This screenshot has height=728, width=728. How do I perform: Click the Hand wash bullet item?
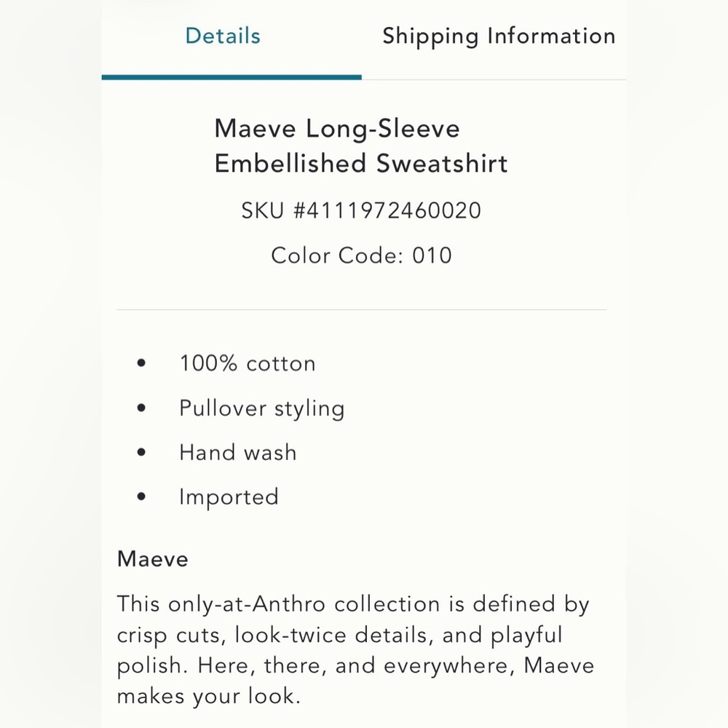(x=238, y=452)
